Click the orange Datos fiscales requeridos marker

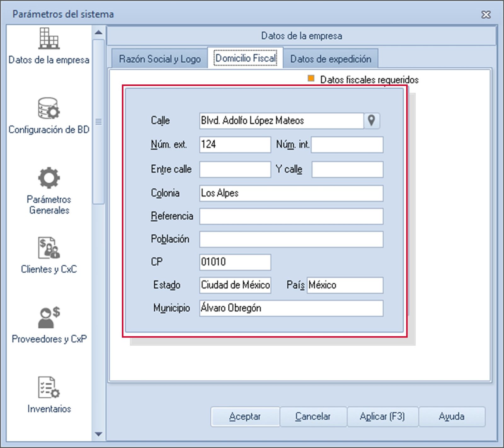311,78
